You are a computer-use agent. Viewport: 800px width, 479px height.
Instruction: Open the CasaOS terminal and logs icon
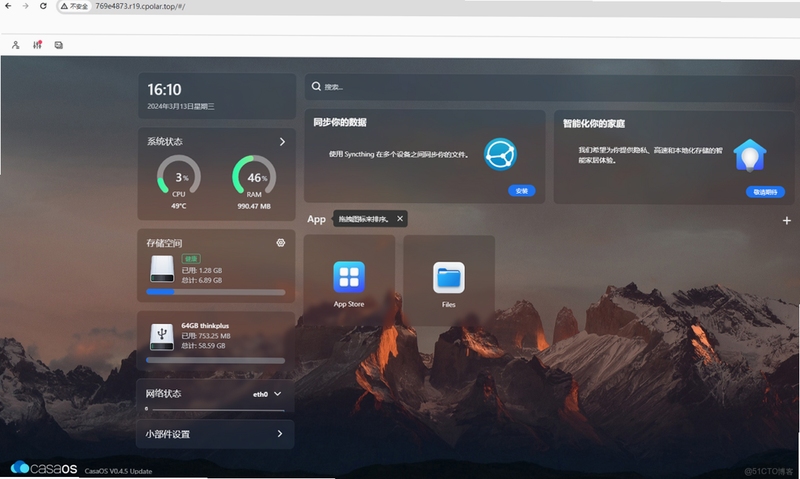[x=59, y=45]
